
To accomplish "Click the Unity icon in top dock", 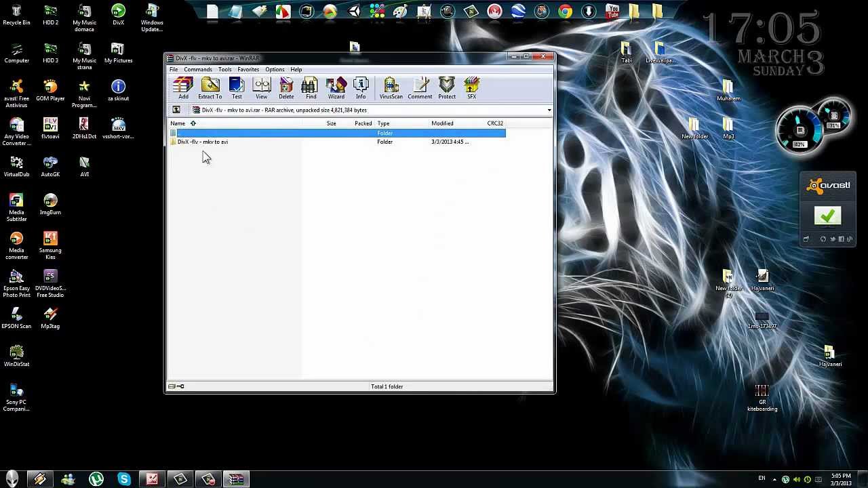I will (353, 12).
